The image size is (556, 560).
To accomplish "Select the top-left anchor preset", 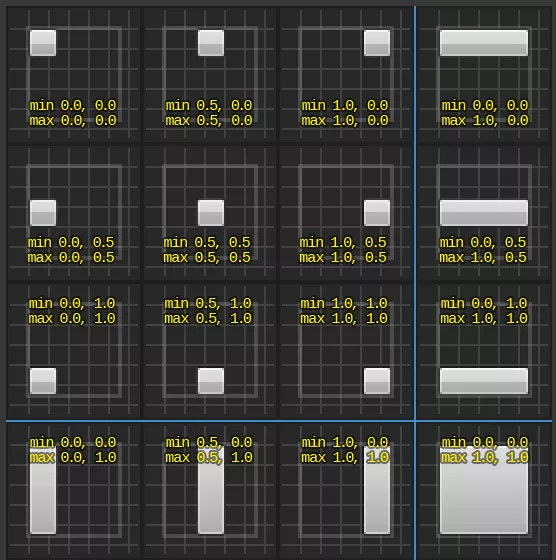I will pos(74,75).
